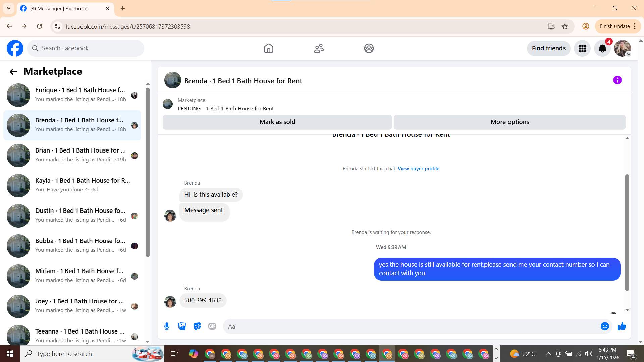Attach a photo using the image icon

[182, 326]
